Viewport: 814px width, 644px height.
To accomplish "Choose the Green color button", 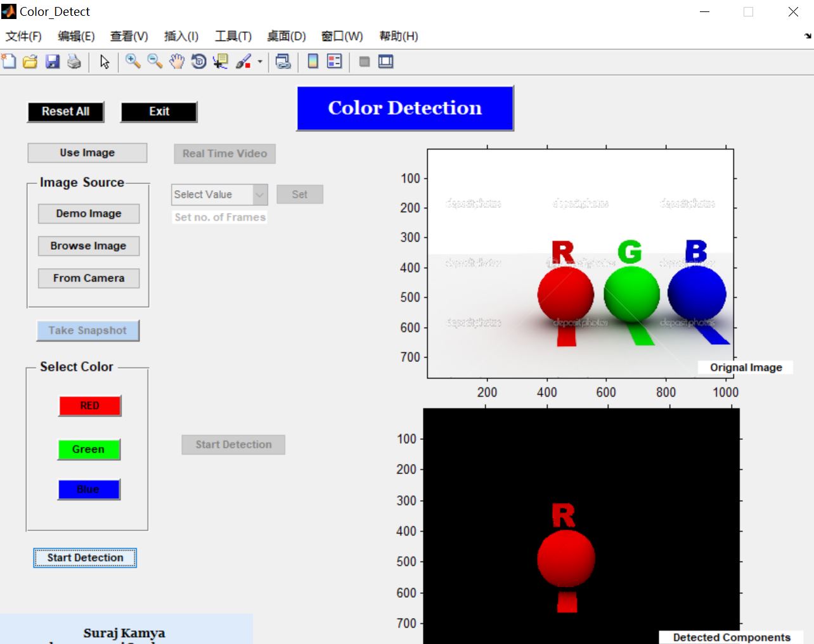I will click(89, 449).
